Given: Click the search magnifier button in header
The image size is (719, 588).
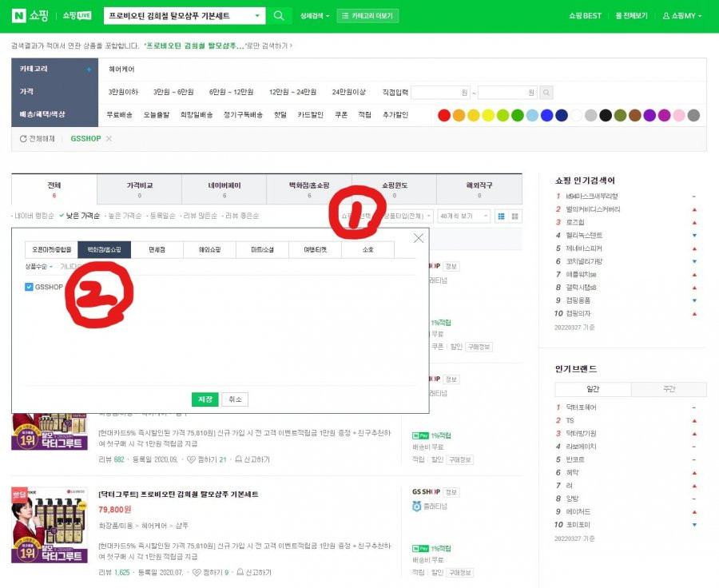Looking at the screenshot, I should (278, 16).
